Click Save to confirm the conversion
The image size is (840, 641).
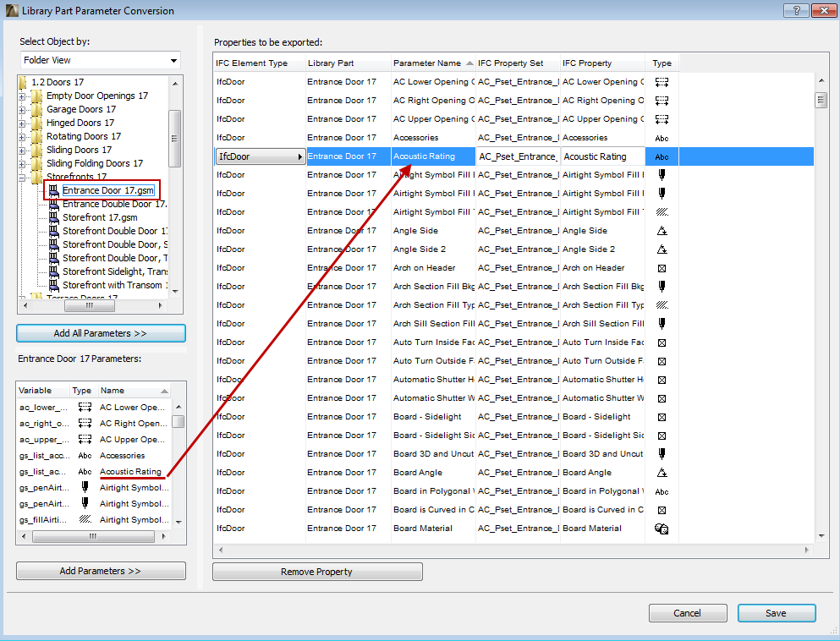point(775,612)
